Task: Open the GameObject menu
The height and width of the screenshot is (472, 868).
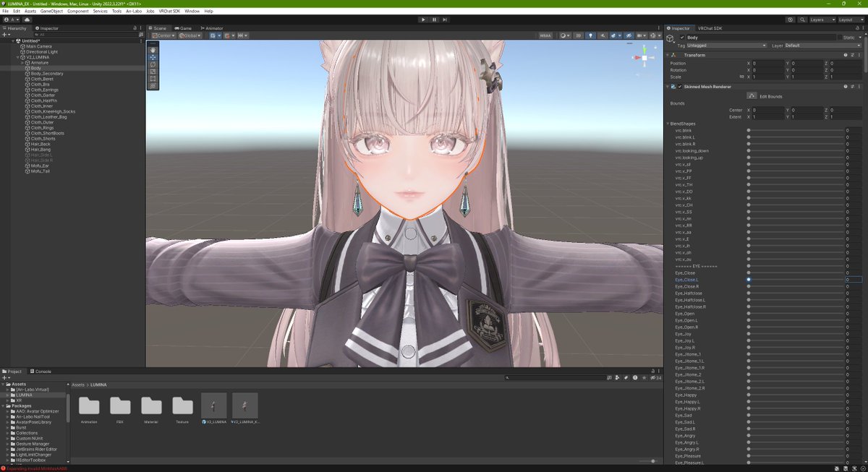Action: pos(51,12)
